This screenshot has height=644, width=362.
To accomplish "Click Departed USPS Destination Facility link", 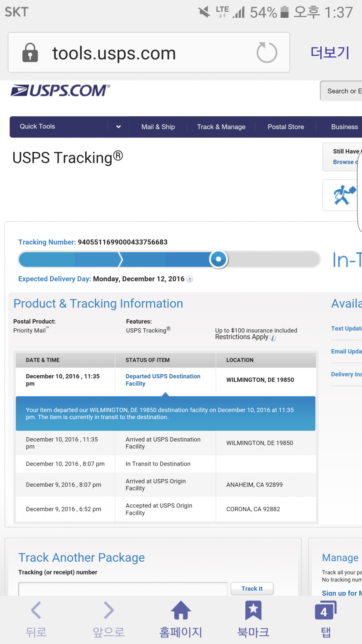I will point(163,380).
